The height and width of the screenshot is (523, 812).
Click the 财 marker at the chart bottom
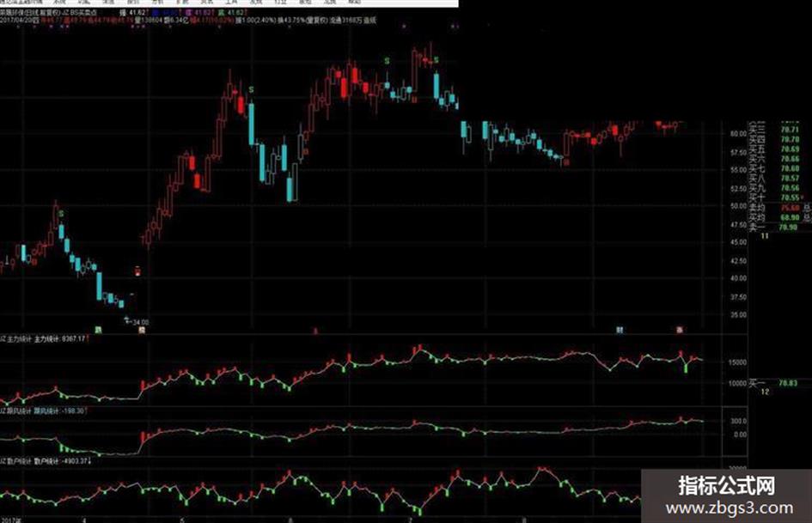620,330
